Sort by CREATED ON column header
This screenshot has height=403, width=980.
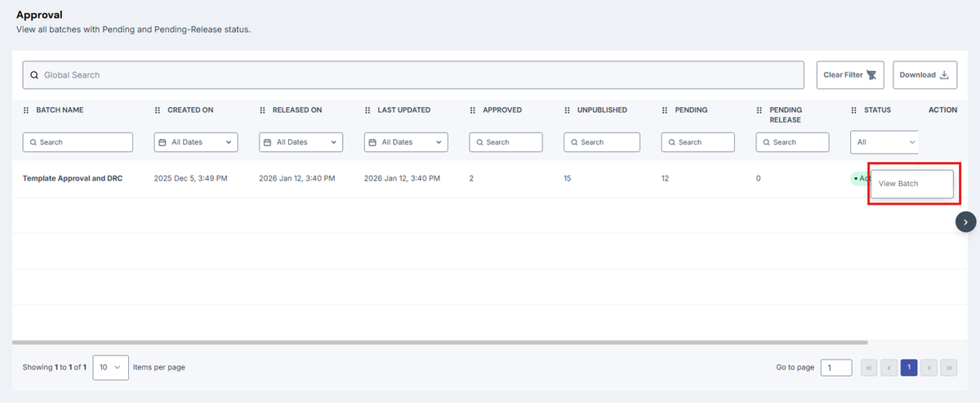coord(190,110)
